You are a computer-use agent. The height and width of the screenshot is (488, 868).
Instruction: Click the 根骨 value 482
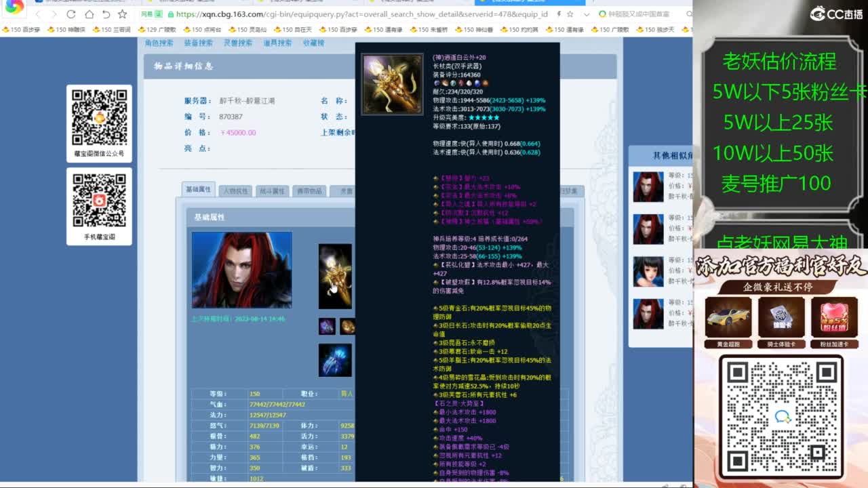click(255, 436)
